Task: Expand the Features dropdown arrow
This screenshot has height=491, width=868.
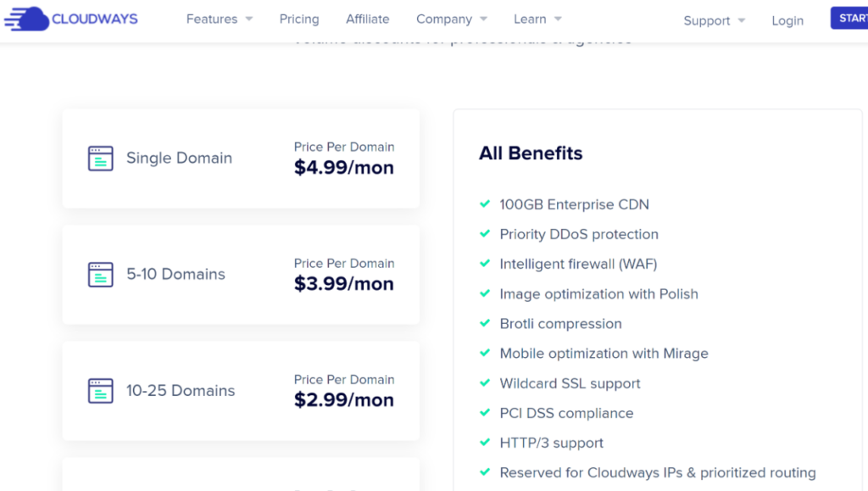Action: pos(249,20)
